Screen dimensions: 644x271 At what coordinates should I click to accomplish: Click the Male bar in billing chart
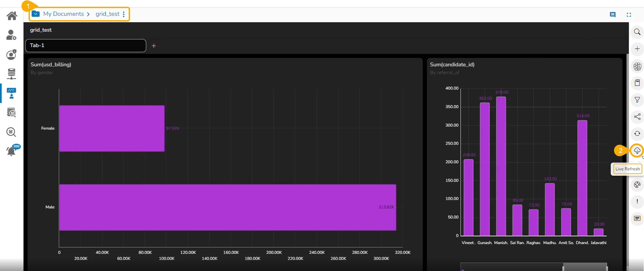[227, 207]
